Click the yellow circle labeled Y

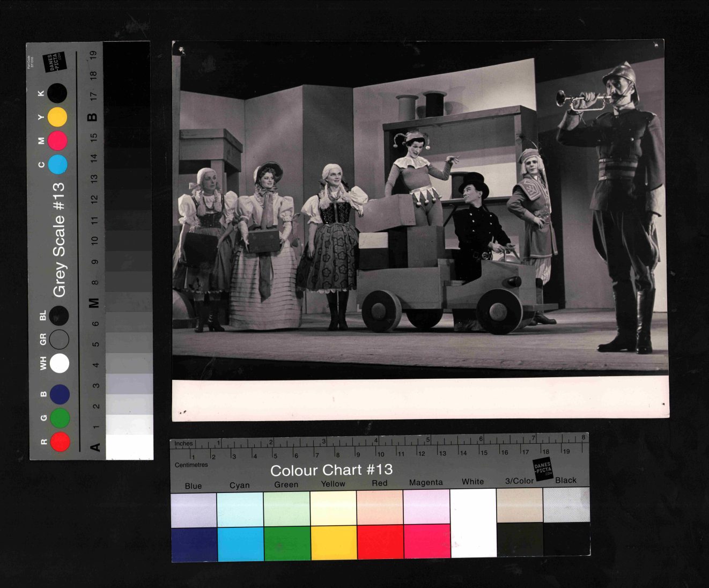click(57, 117)
